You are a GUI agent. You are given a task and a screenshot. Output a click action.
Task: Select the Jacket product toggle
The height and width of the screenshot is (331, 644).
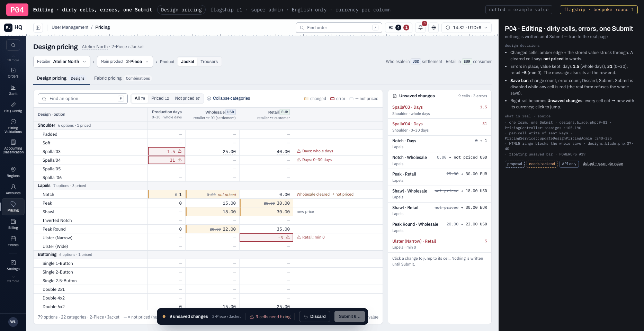pyautogui.click(x=188, y=62)
